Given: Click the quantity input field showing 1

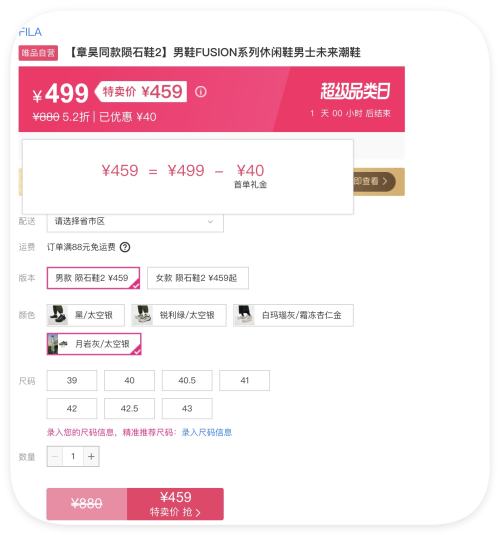Looking at the screenshot, I should click(73, 457).
